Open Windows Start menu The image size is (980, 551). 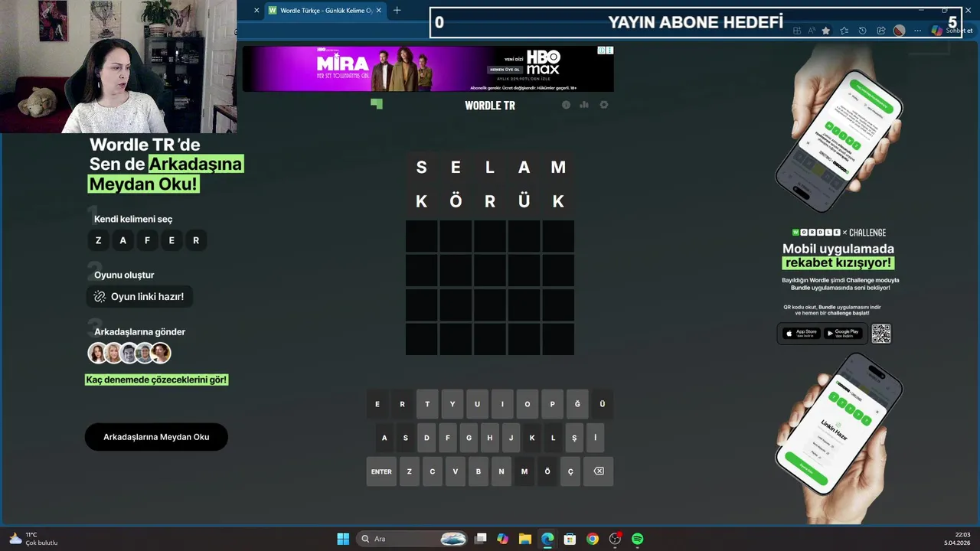pos(343,539)
